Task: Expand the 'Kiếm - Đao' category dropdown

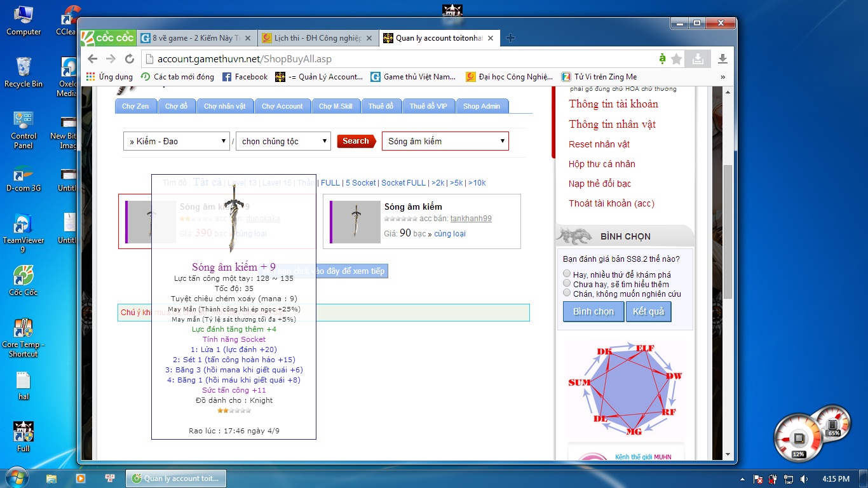Action: click(176, 141)
